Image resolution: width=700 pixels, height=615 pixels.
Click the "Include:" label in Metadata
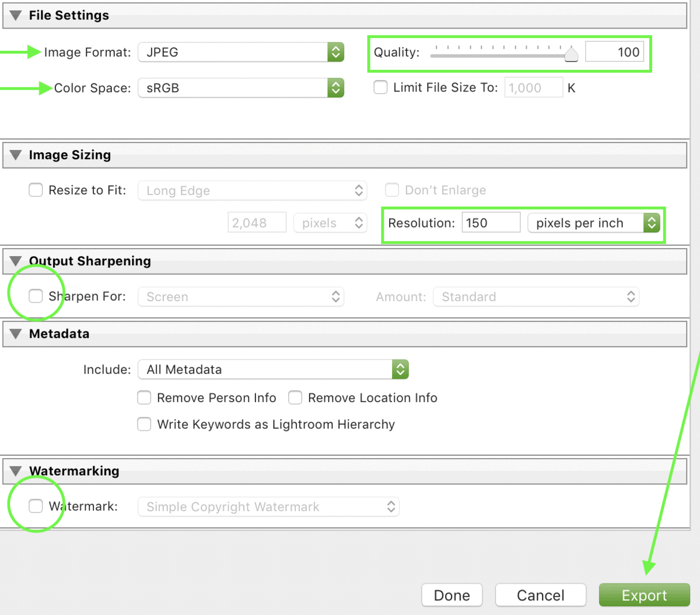pyautogui.click(x=107, y=369)
